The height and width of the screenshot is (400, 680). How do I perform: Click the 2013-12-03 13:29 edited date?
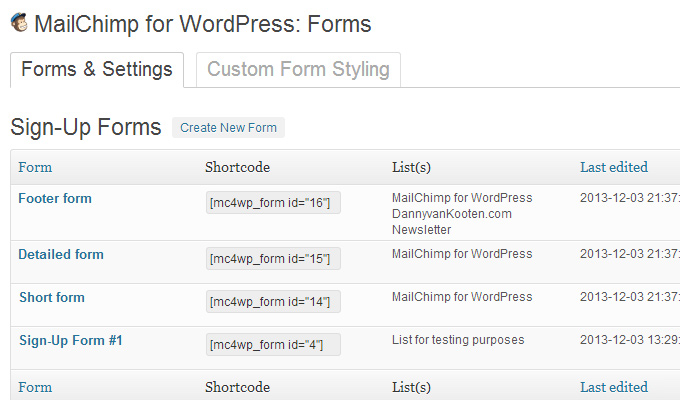tap(630, 340)
